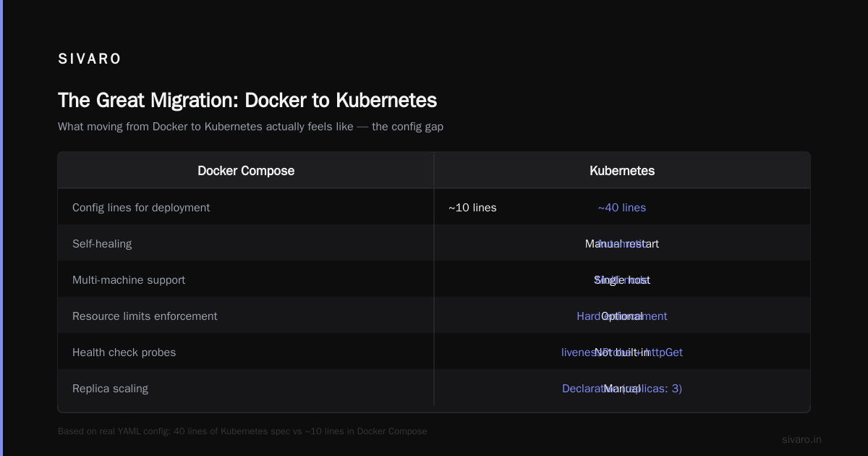Click the subtitle about the config gap

pyautogui.click(x=250, y=127)
